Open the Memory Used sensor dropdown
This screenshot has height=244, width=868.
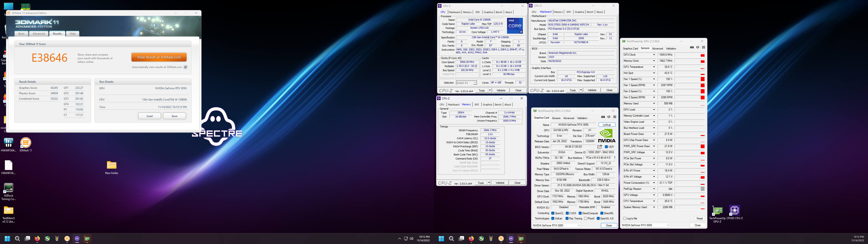pyautogui.click(x=654, y=103)
